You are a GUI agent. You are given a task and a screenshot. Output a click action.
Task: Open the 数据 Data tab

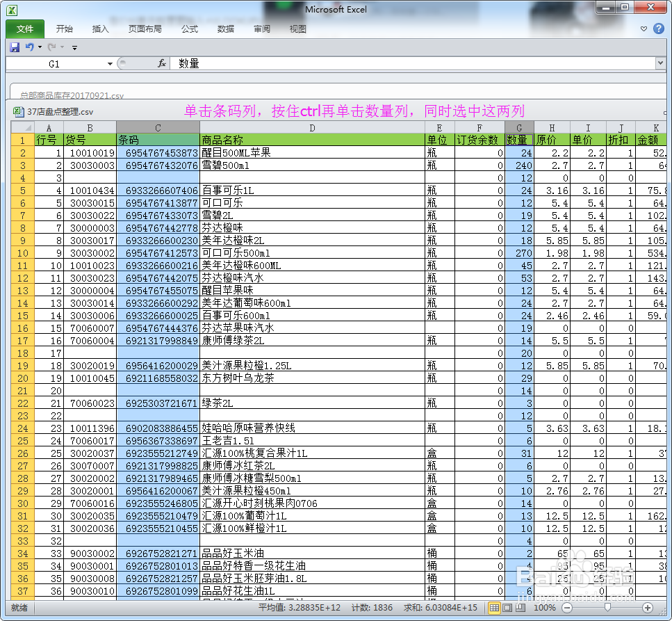pos(225,29)
